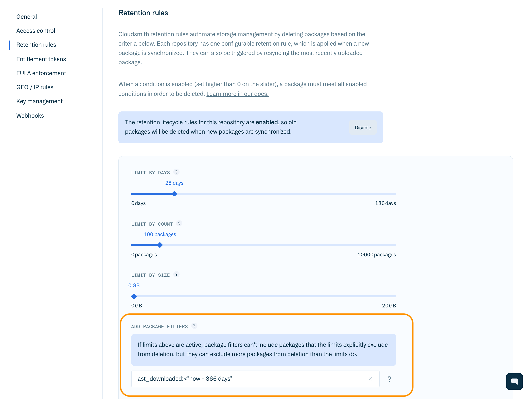Screen dimensions: 532x399
Task: Open the chat support widget
Action: (514, 381)
